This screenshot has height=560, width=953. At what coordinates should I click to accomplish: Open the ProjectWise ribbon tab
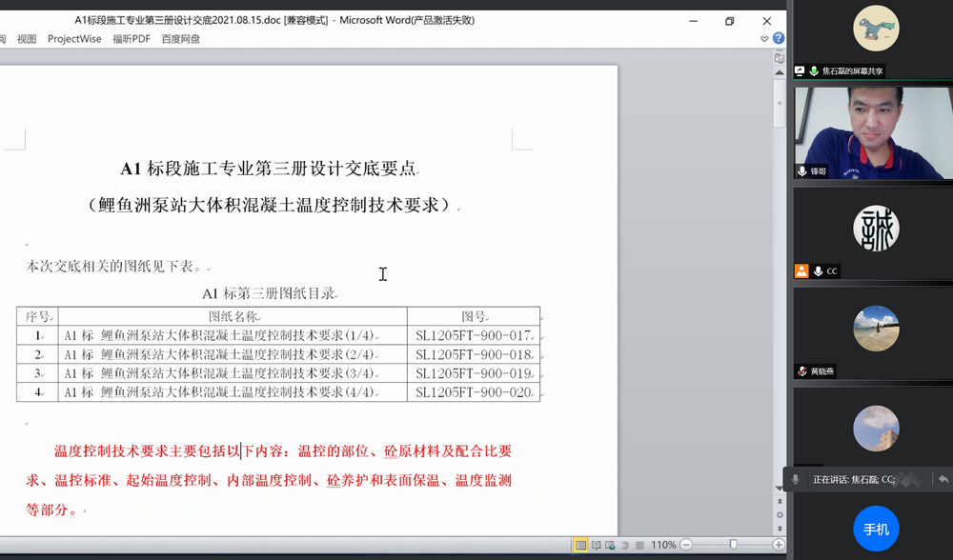pyautogui.click(x=74, y=39)
